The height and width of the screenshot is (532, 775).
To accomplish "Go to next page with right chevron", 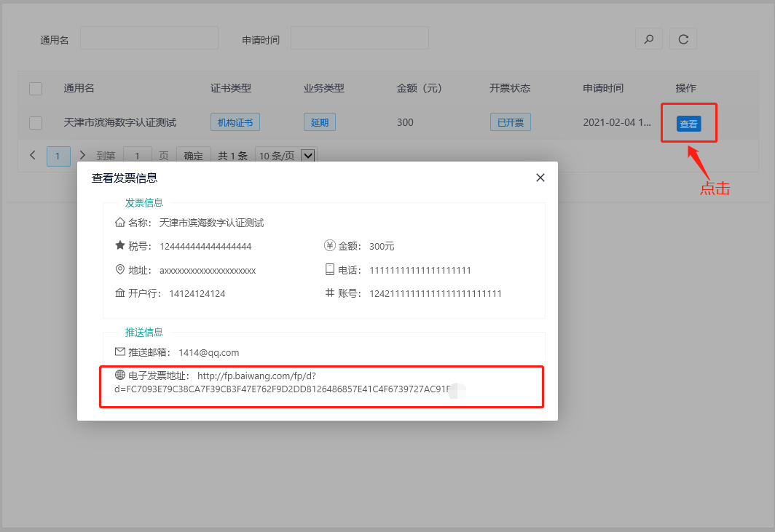I will pyautogui.click(x=82, y=156).
